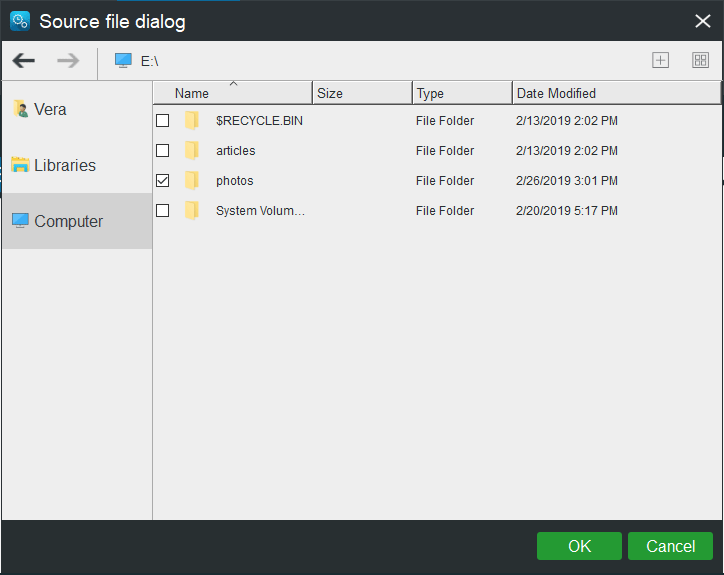The width and height of the screenshot is (724, 575).
Task: Sort by Type column header
Action: (x=463, y=93)
